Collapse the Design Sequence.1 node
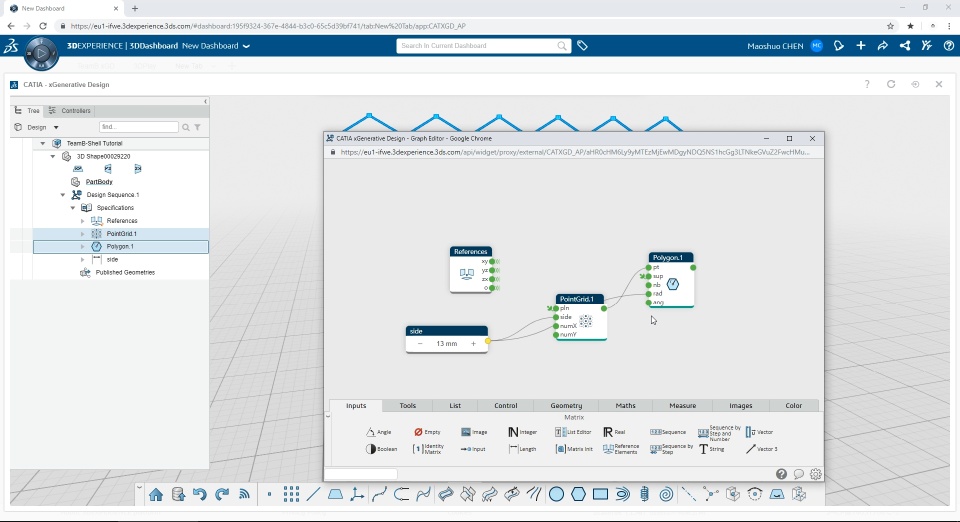 62,195
